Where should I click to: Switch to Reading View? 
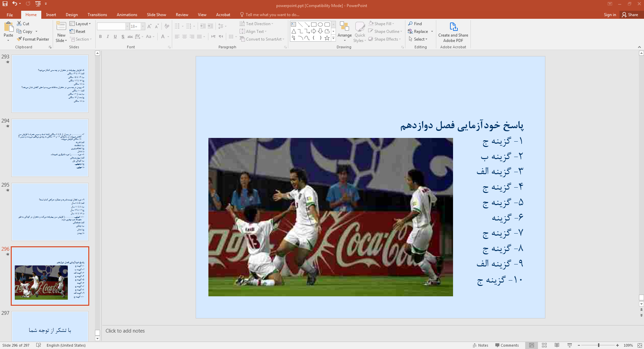click(x=557, y=345)
